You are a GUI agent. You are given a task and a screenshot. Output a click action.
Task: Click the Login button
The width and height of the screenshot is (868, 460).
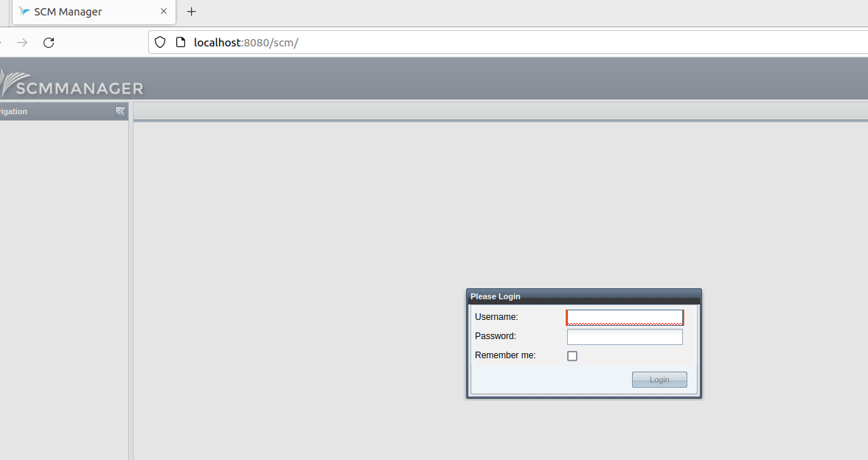coord(659,380)
